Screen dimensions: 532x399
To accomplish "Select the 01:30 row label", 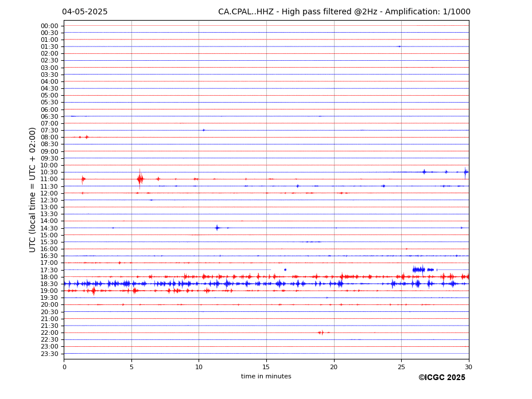I will pos(49,47).
